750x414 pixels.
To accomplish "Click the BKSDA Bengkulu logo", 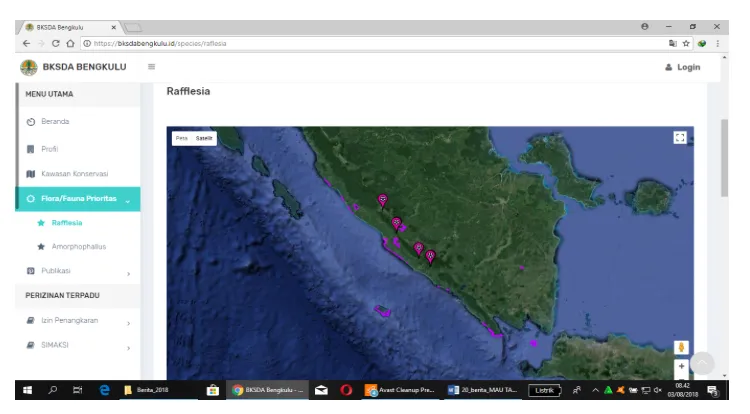I will [30, 67].
